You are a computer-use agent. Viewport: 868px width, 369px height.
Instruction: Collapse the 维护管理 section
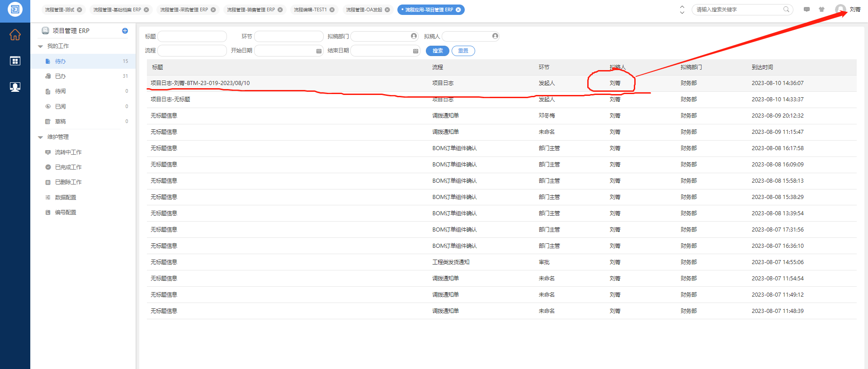pyautogui.click(x=40, y=137)
